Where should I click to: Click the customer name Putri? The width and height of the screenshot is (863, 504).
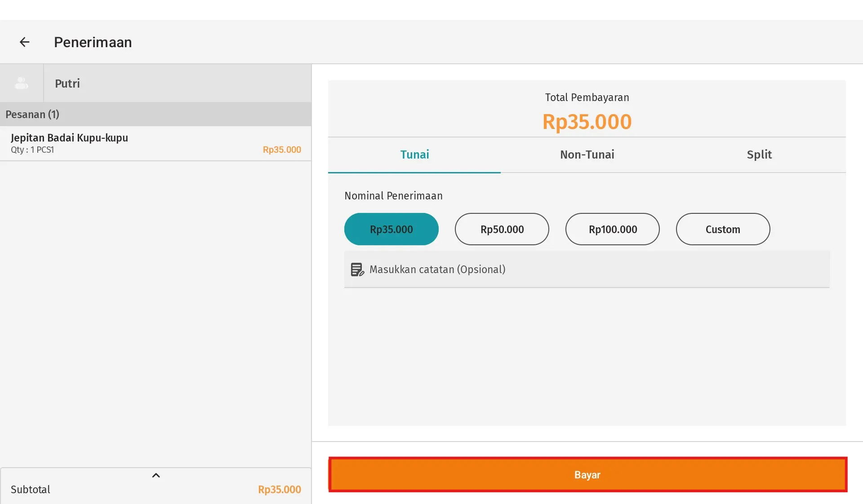[67, 84]
